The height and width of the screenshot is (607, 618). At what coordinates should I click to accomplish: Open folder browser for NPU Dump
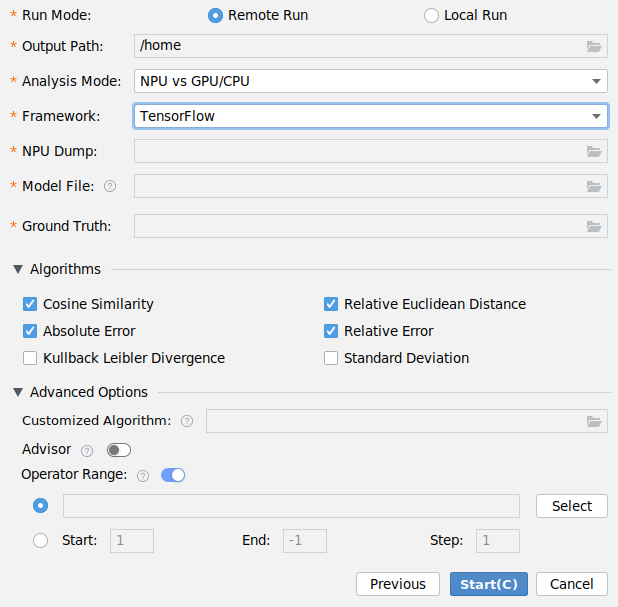click(594, 151)
